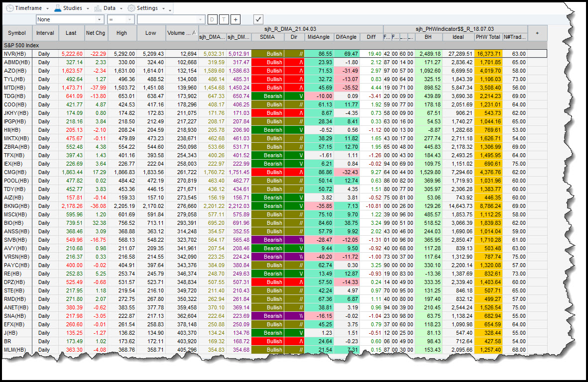Sort by the Last column header
Viewport: 588px width, 382px height.
[71, 33]
